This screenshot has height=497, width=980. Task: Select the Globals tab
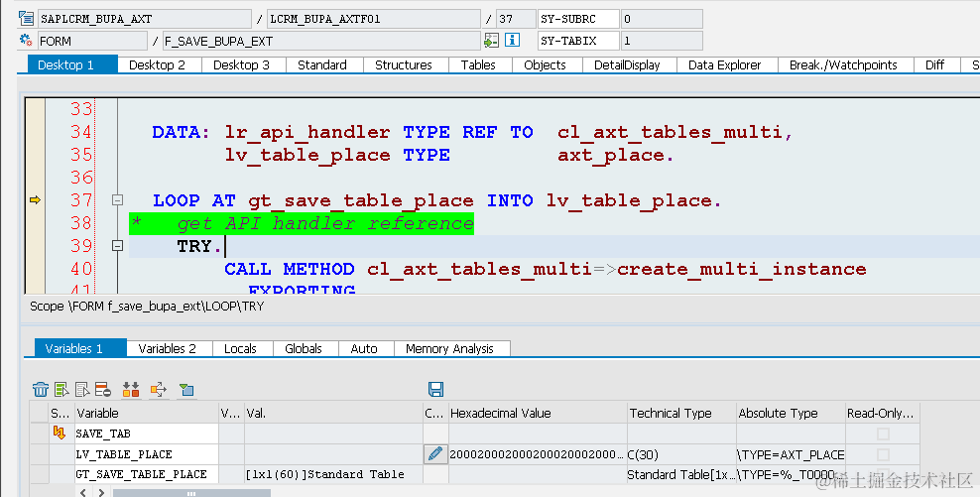coord(304,349)
